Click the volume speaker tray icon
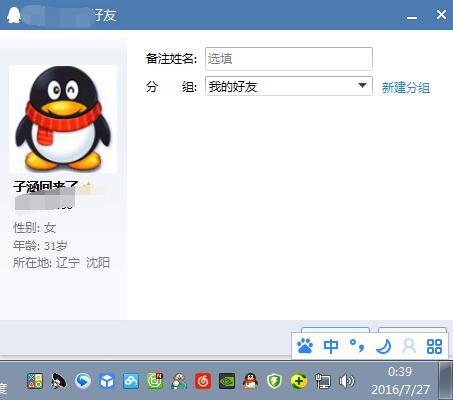 [347, 381]
